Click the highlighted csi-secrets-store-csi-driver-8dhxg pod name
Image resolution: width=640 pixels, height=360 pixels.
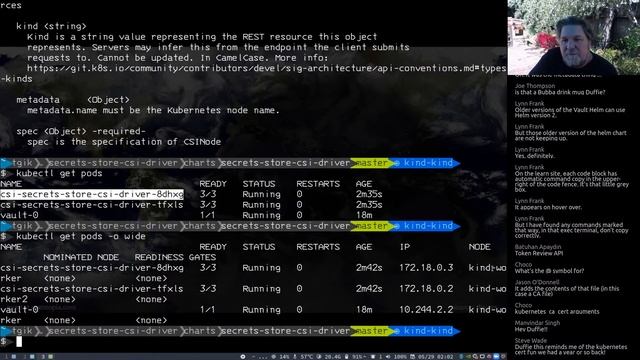[x=92, y=194]
